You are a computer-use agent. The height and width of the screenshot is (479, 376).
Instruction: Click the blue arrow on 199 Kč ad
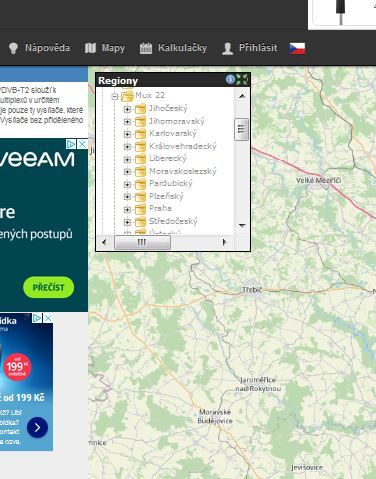click(37, 427)
